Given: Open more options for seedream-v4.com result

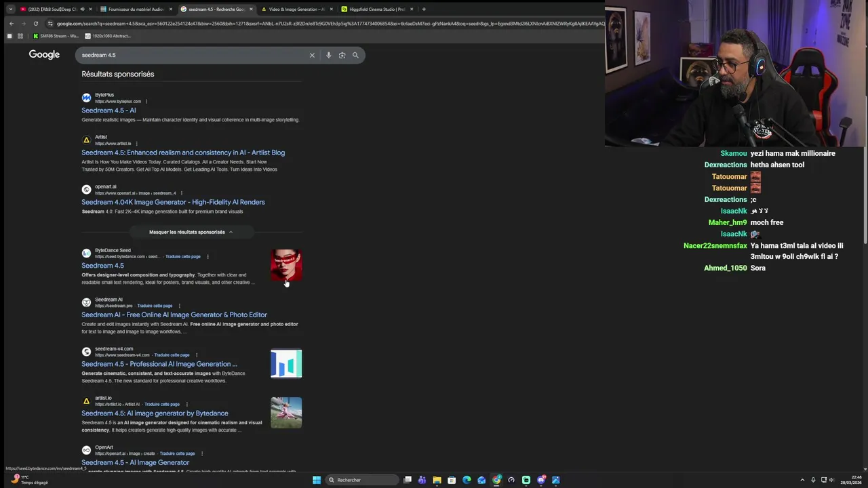Looking at the screenshot, I should 197,355.
